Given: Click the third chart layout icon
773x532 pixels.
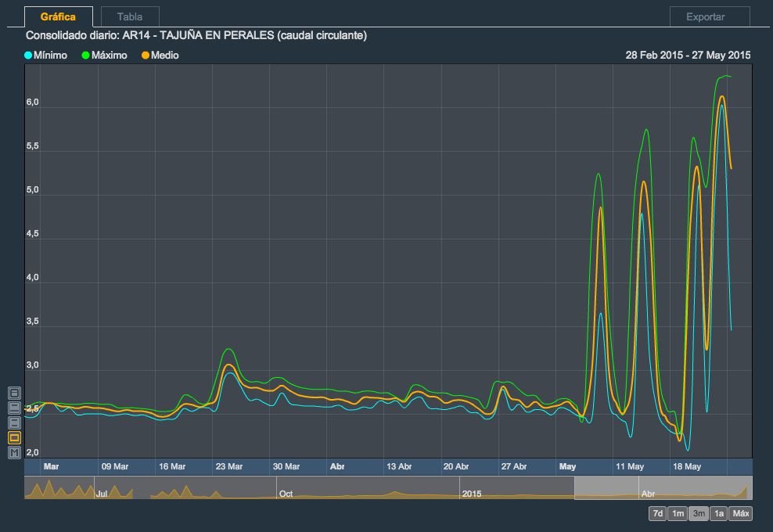Looking at the screenshot, I should [x=15, y=422].
